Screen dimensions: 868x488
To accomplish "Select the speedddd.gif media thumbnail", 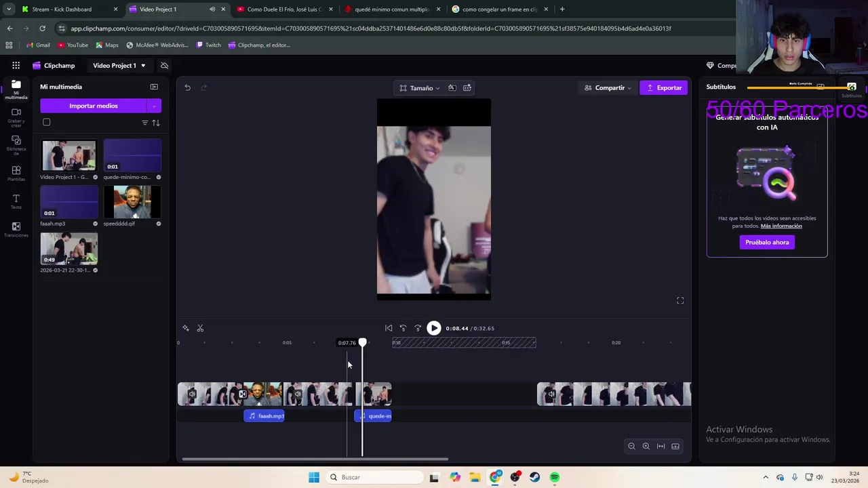I will [x=132, y=202].
